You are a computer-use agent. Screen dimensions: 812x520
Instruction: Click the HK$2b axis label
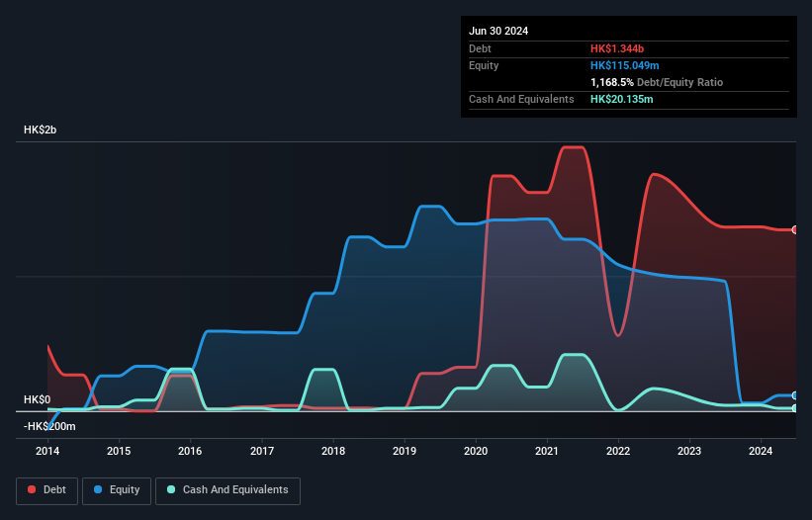point(40,130)
